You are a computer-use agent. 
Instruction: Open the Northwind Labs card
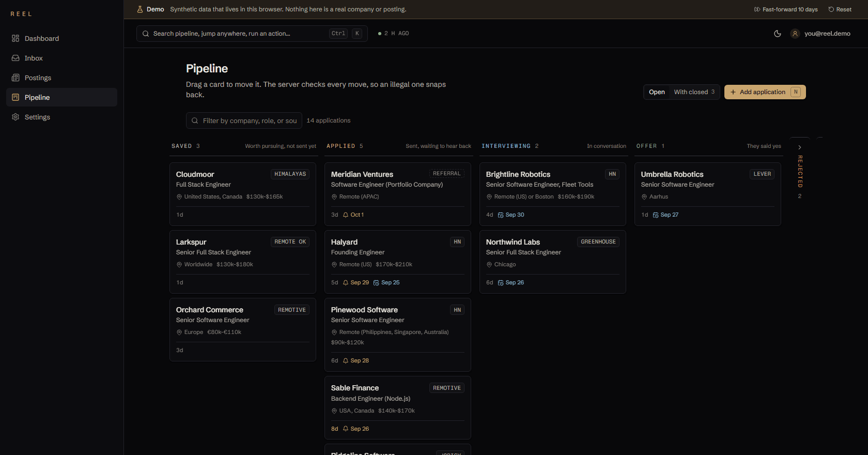pos(553,262)
